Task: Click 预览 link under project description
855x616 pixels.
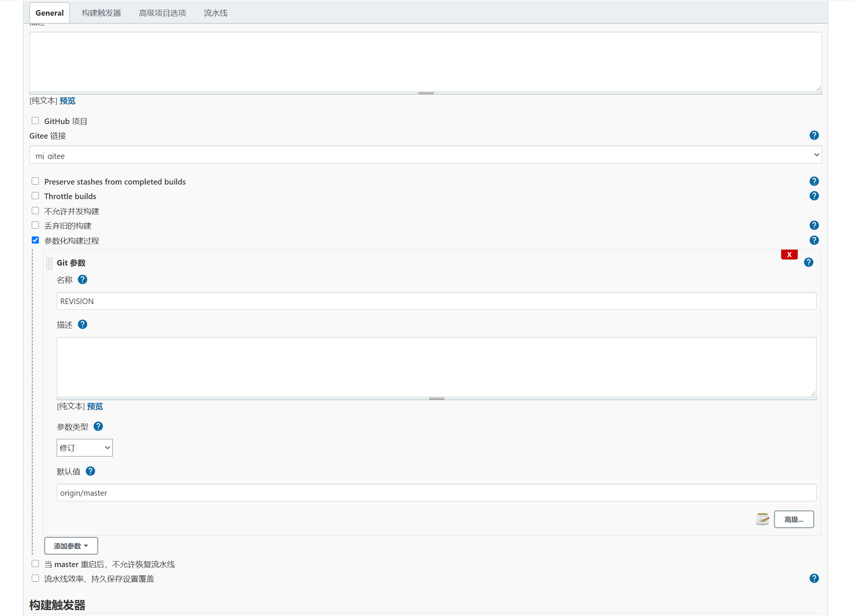Action: [68, 100]
